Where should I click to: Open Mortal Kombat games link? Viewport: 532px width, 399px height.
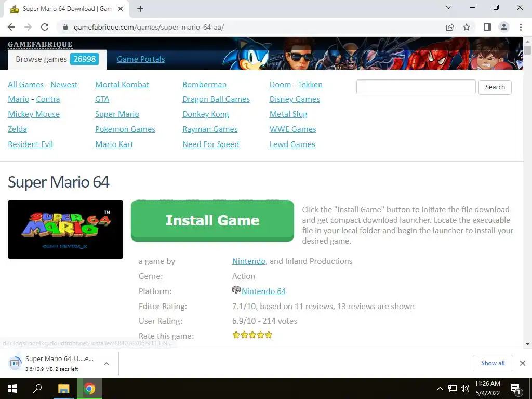122,85
